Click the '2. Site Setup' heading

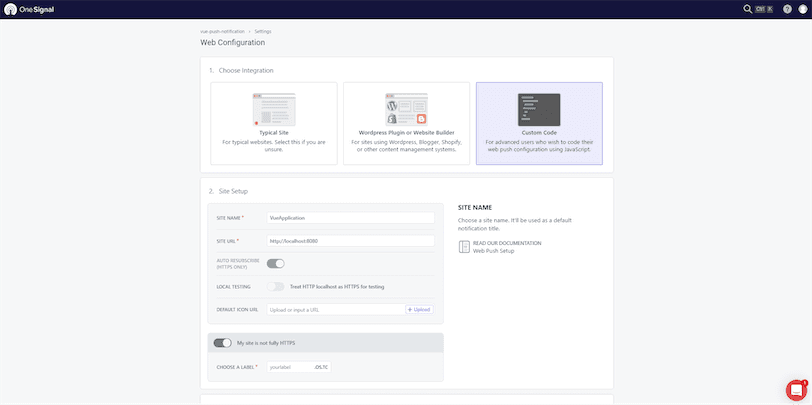tap(228, 191)
